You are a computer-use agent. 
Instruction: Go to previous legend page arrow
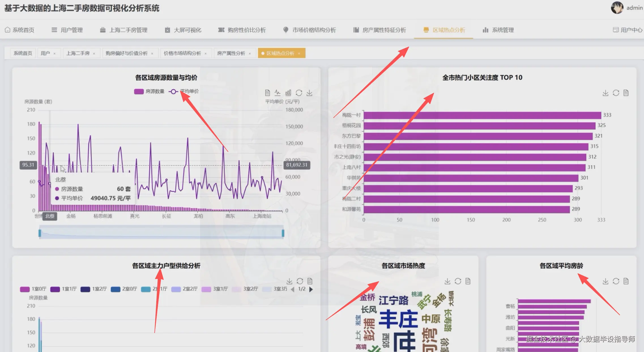tap(293, 289)
